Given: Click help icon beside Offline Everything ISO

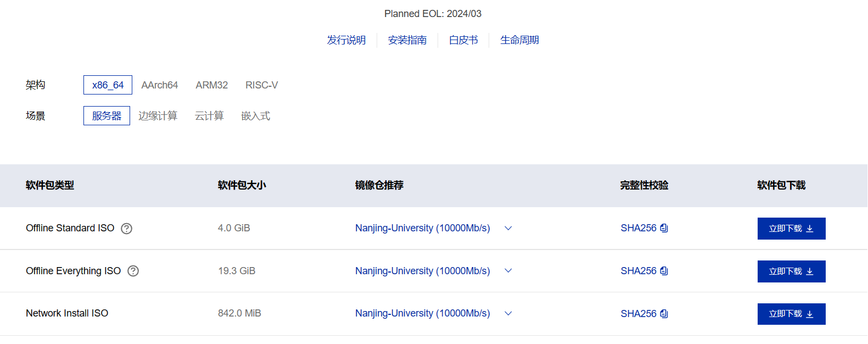Looking at the screenshot, I should (133, 271).
